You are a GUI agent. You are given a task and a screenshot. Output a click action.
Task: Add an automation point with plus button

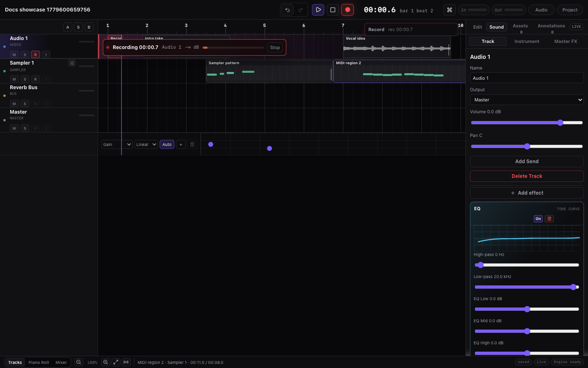click(x=181, y=144)
